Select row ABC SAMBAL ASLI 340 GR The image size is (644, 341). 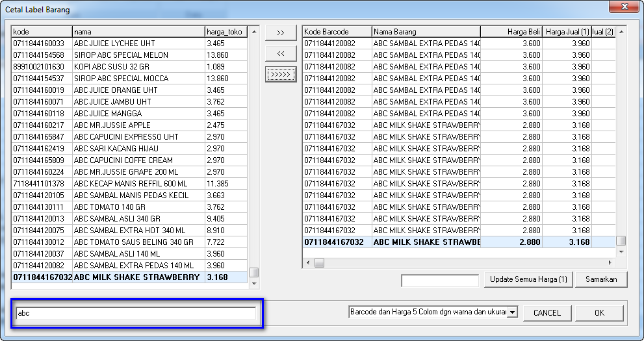[130, 219]
